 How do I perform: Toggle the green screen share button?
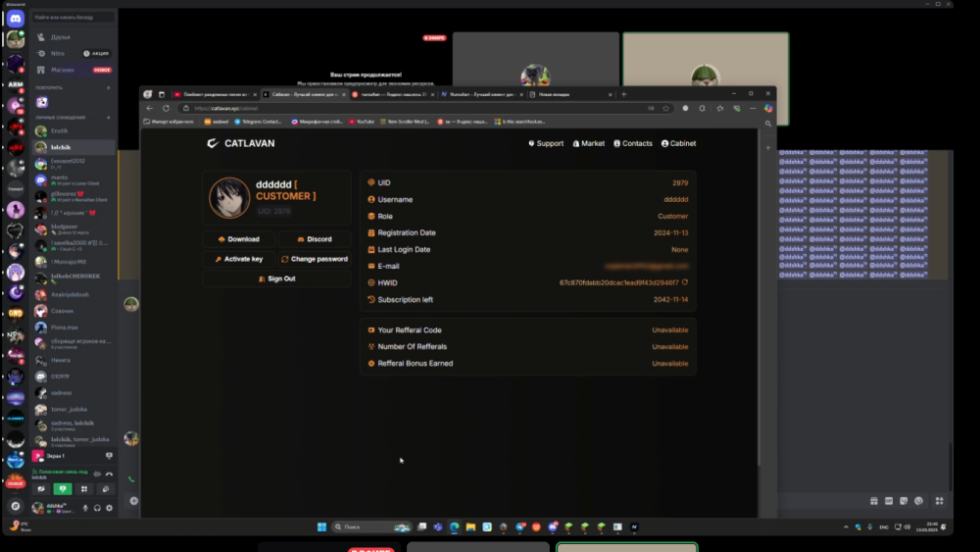[63, 489]
